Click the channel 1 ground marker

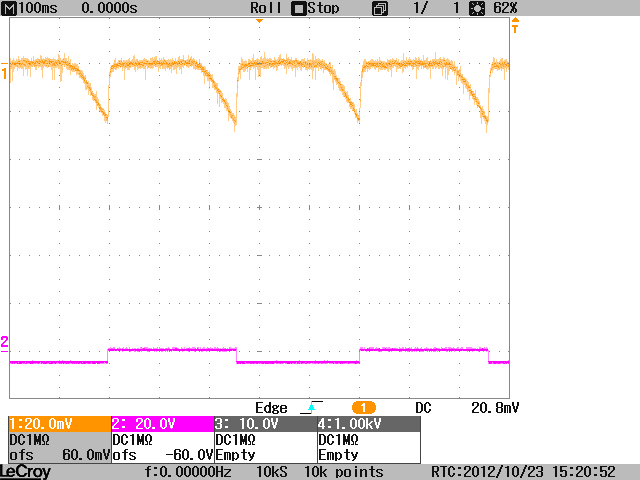(x=4, y=71)
